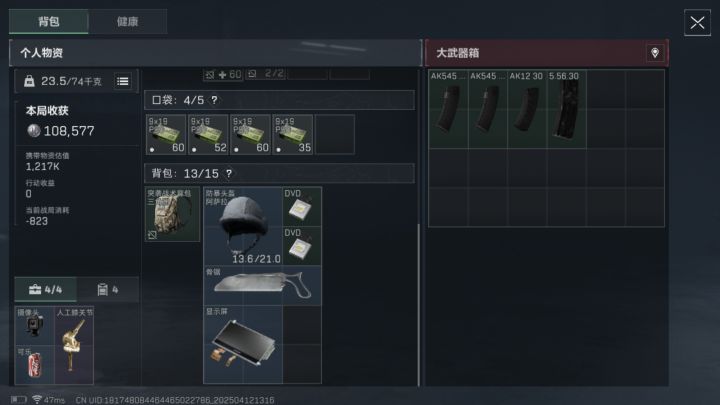The height and width of the screenshot is (405, 720).
Task: Switch to the 背包 tab
Action: click(x=49, y=22)
